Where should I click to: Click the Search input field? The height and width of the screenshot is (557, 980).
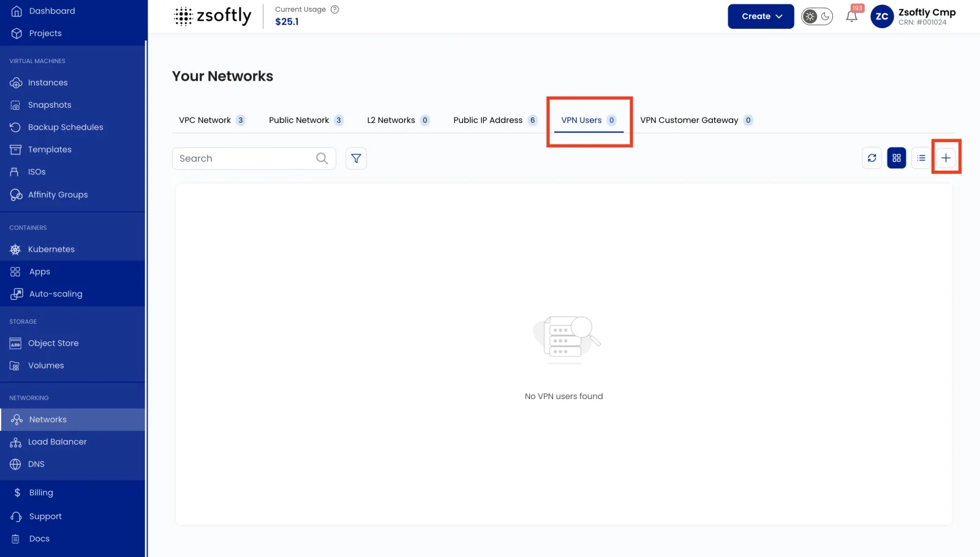pos(254,159)
